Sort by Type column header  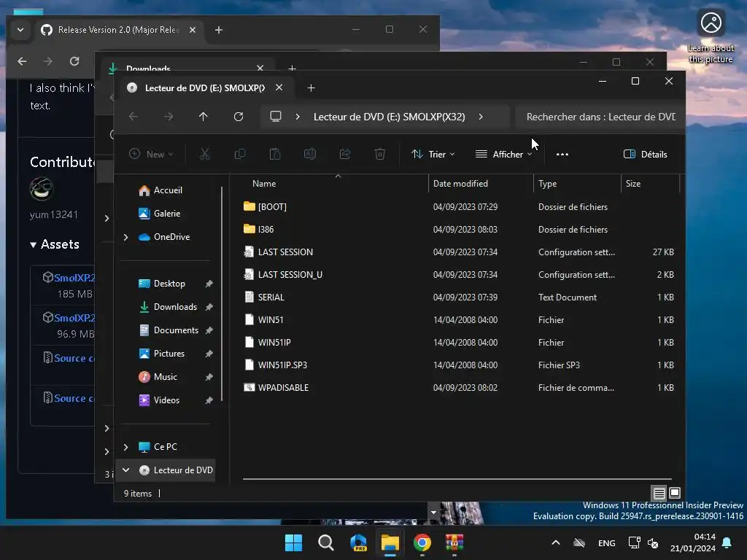pyautogui.click(x=547, y=183)
